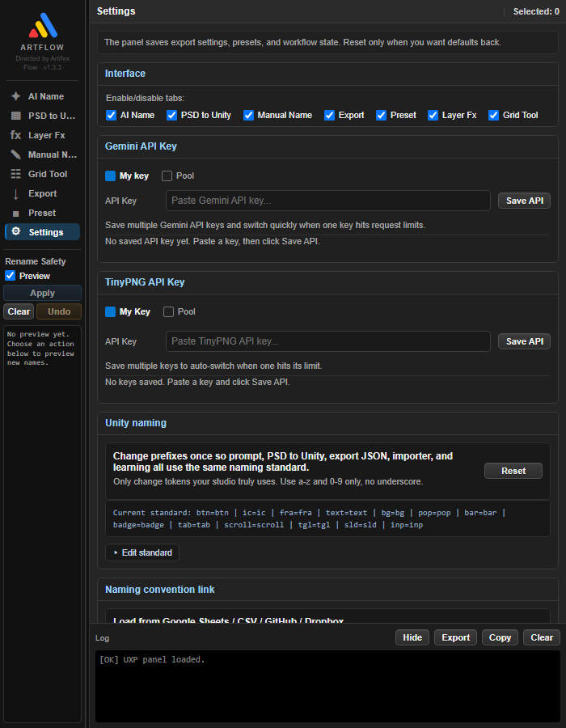Open the AI Name tab in sidebar
Image resolution: width=566 pixels, height=728 pixels.
(x=43, y=96)
